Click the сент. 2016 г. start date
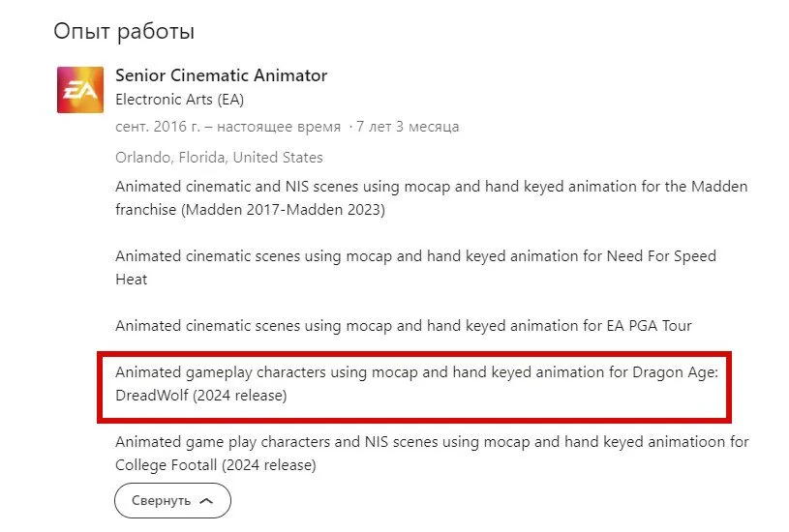This screenshot has height=532, width=789. (158, 126)
